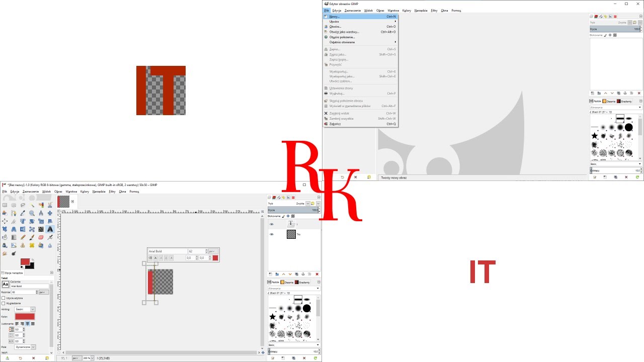
Task: Choose Nowy... from the Plik menu
Action: click(360, 17)
